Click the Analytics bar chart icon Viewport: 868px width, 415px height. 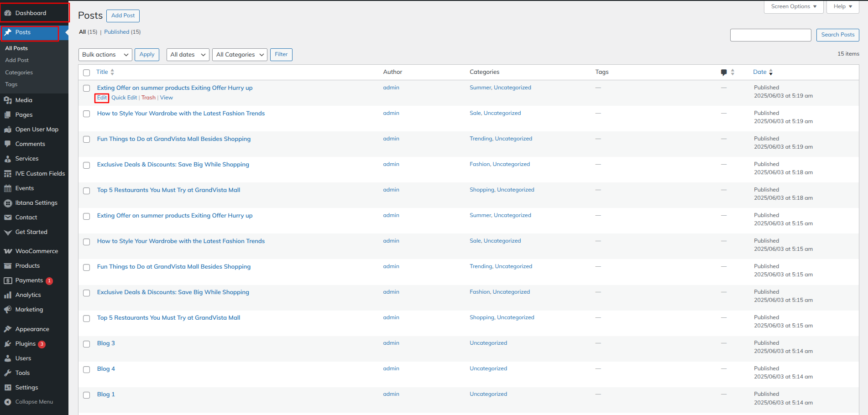(x=8, y=295)
